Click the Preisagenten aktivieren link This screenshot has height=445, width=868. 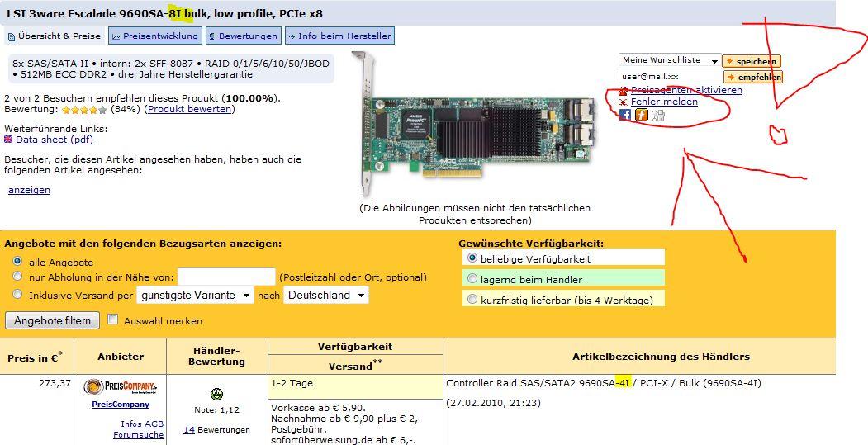[686, 90]
